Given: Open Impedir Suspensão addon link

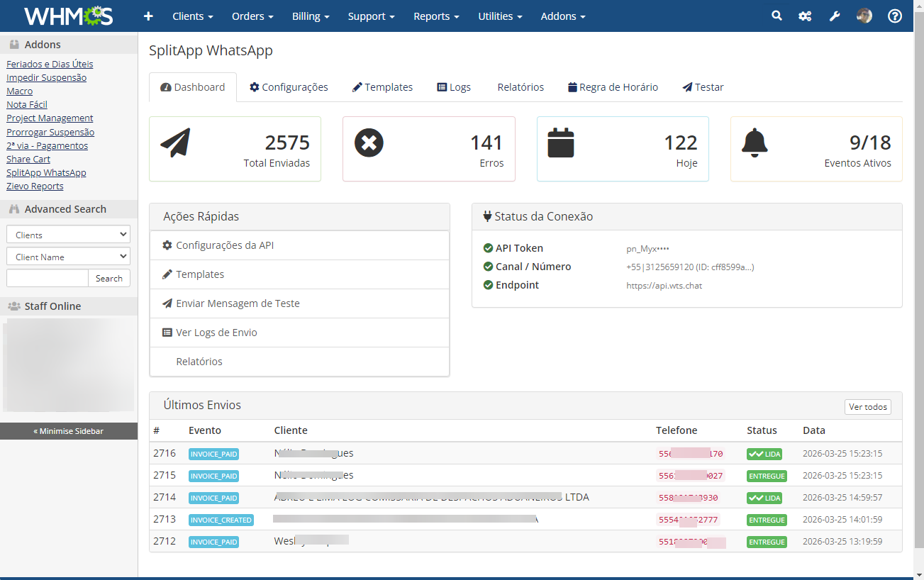Looking at the screenshot, I should point(46,77).
